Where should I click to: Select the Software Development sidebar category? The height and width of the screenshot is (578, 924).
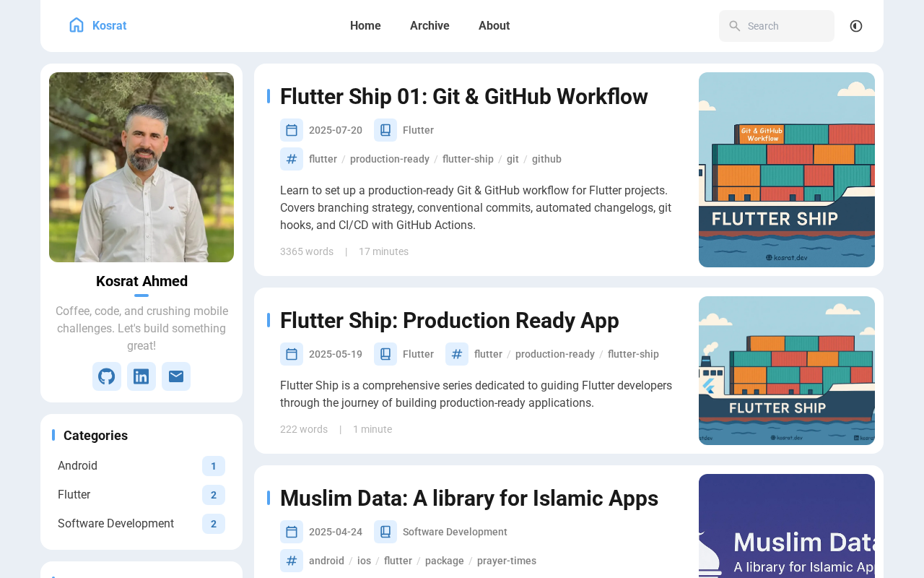[141, 524]
